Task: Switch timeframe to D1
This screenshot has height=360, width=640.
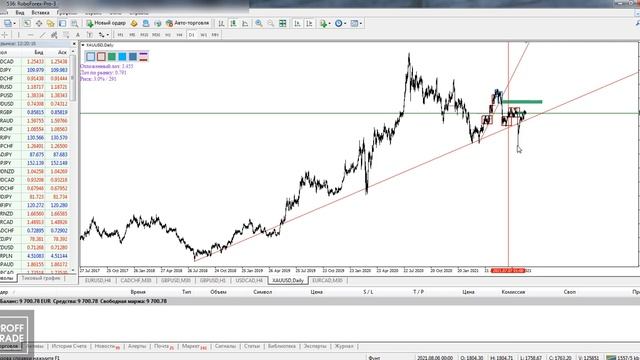Action: click(191, 35)
